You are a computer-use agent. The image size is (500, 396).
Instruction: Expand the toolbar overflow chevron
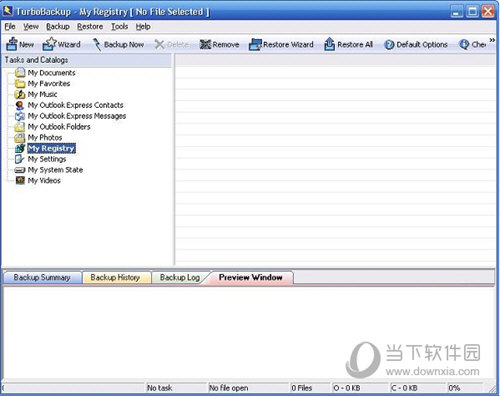(x=492, y=40)
